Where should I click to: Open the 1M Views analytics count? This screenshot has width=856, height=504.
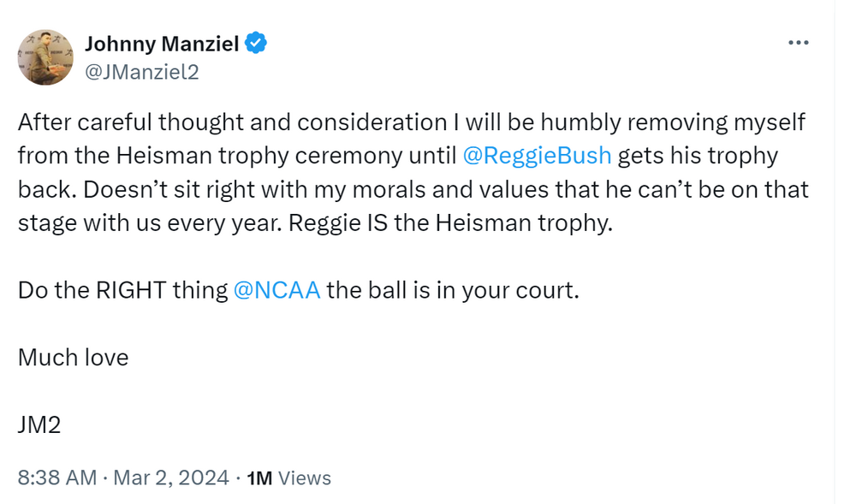[x=288, y=477]
